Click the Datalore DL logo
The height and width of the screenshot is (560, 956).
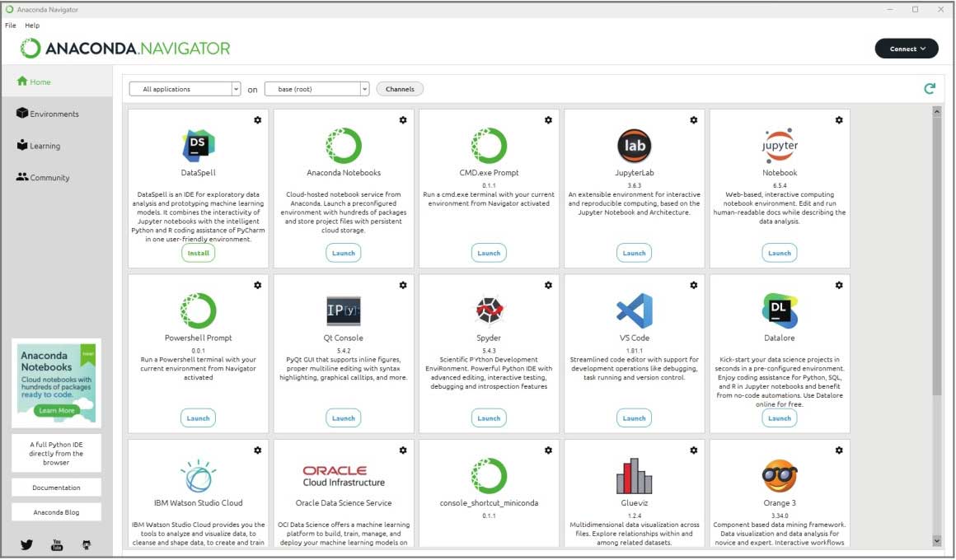(779, 310)
